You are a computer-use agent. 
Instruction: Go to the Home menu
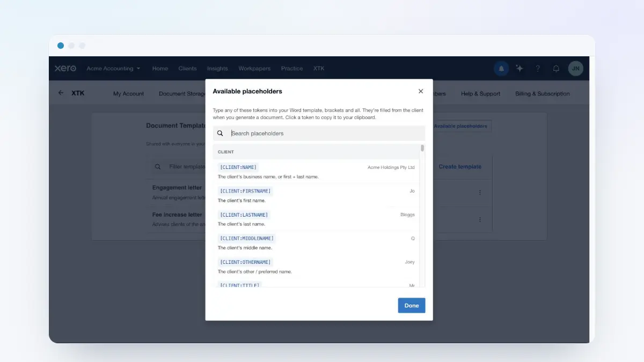coord(160,69)
